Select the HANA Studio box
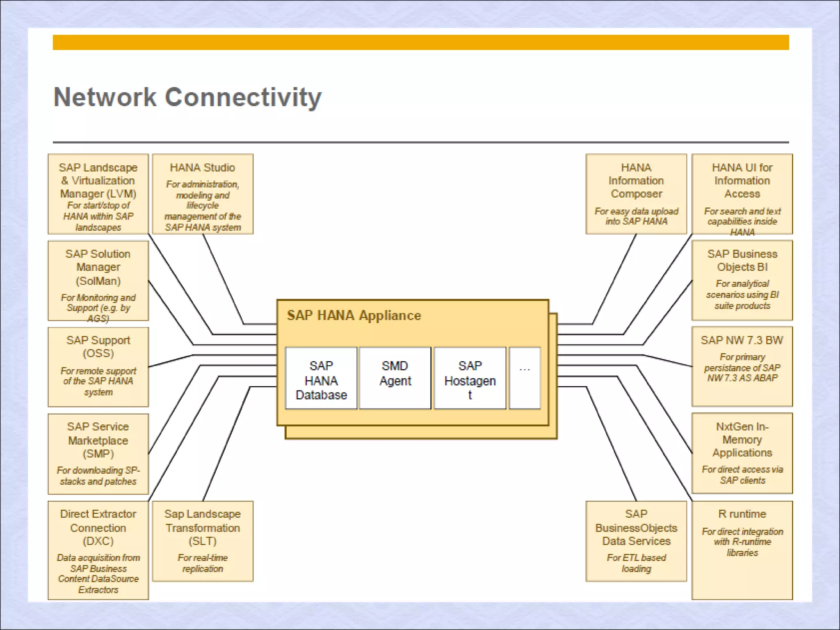This screenshot has height=630, width=840. 203,194
